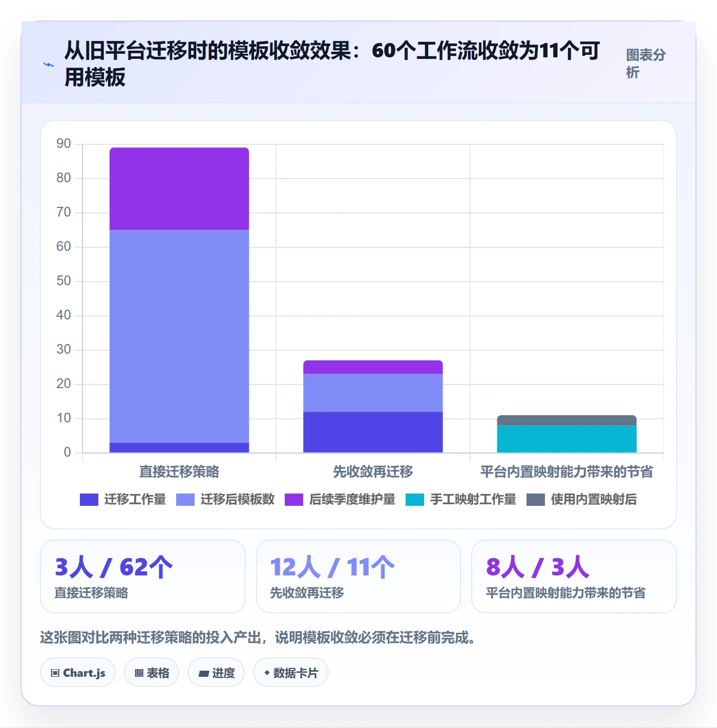Click the chart title heading text
This screenshot has width=717, height=728.
coord(332,64)
